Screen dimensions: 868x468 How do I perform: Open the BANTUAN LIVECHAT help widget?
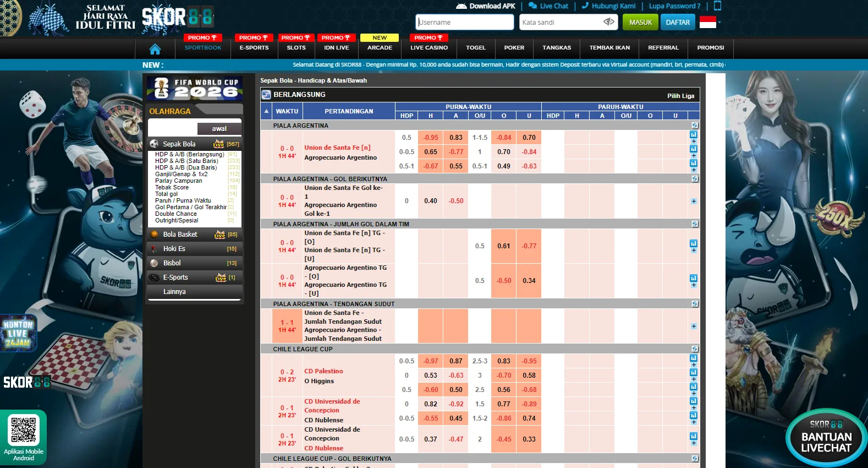coord(826,438)
